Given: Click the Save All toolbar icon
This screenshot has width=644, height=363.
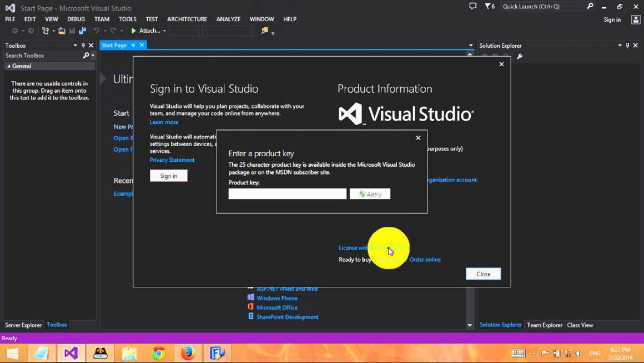Looking at the screenshot, I should 81,31.
